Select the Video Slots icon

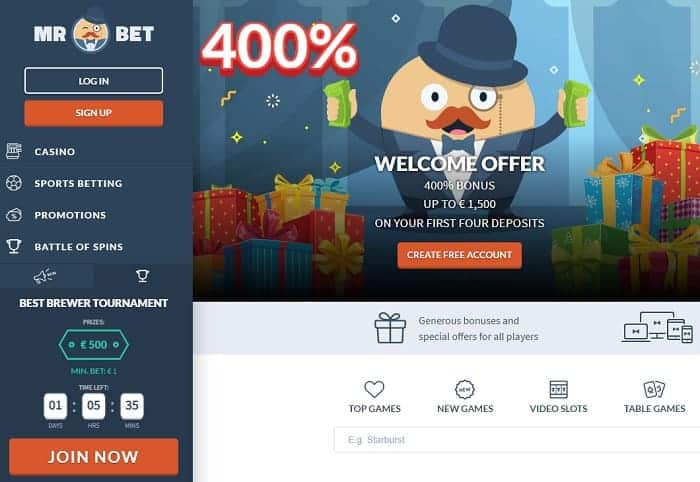558,389
